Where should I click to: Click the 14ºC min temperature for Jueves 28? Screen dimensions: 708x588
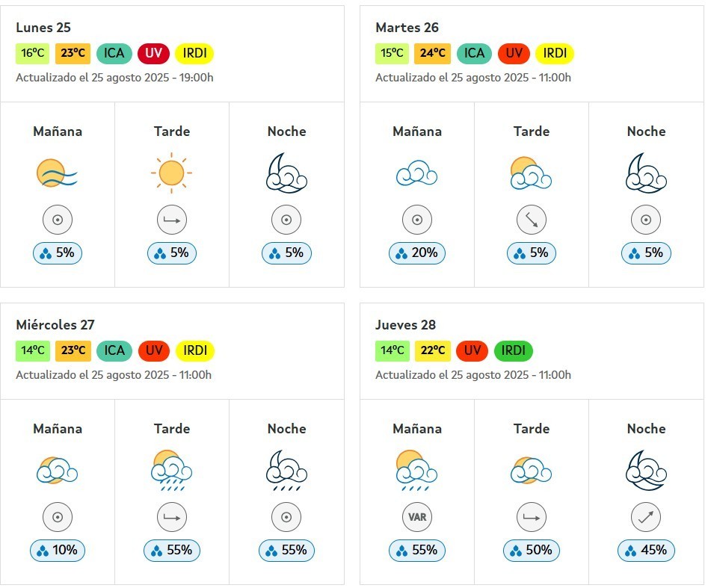(x=393, y=350)
